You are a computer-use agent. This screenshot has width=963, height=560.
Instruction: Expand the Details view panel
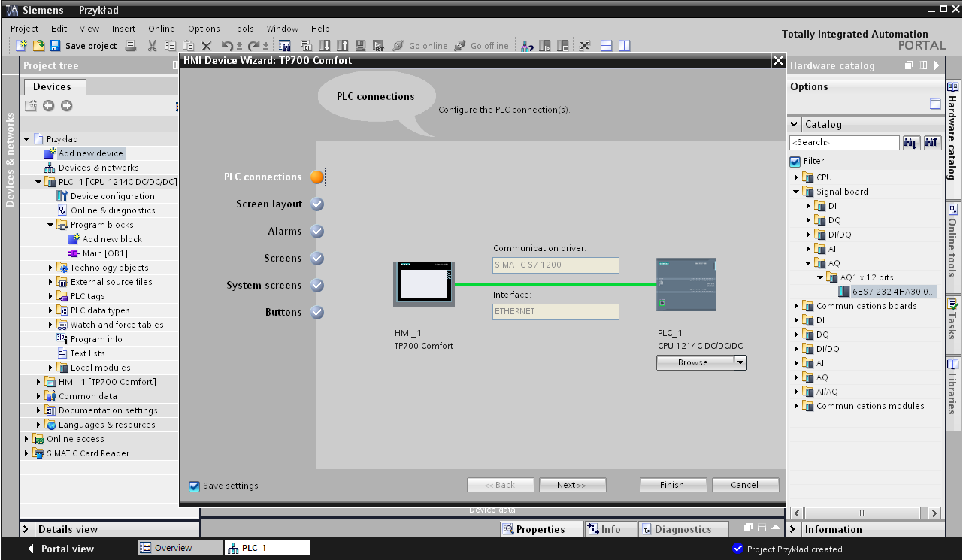26,529
